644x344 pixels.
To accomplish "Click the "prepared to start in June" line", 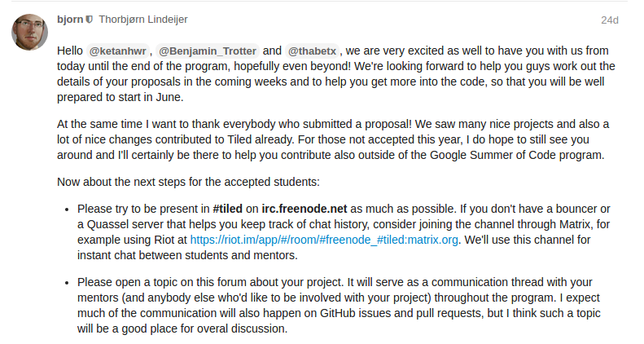I will pyautogui.click(x=120, y=97).
